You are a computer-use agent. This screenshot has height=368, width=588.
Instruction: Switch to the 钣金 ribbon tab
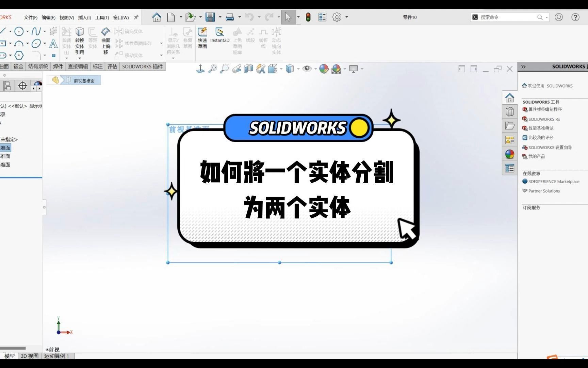tap(18, 66)
